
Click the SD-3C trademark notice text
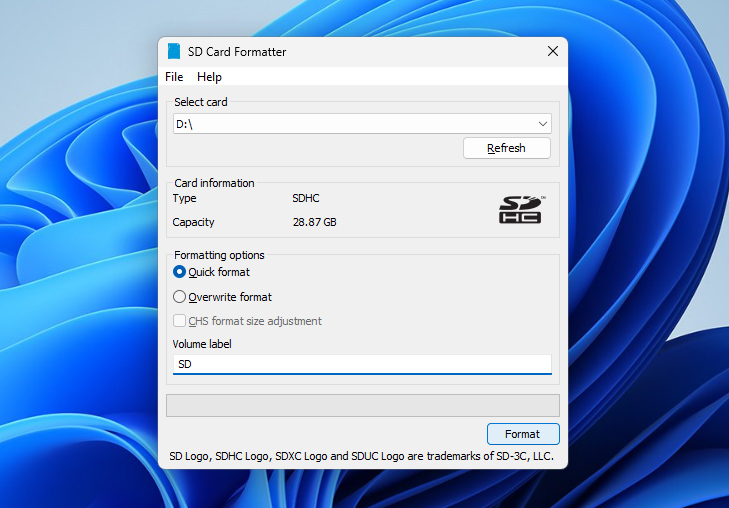(361, 456)
